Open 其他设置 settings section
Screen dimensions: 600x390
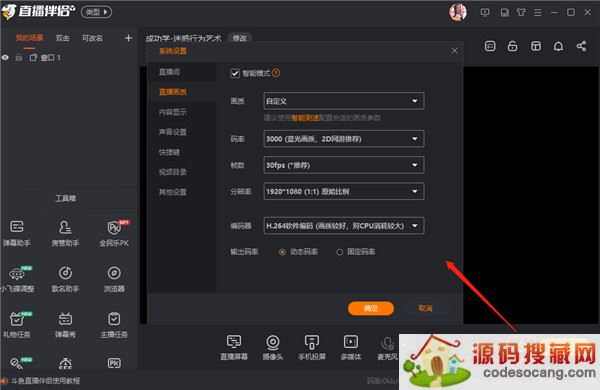(182, 192)
